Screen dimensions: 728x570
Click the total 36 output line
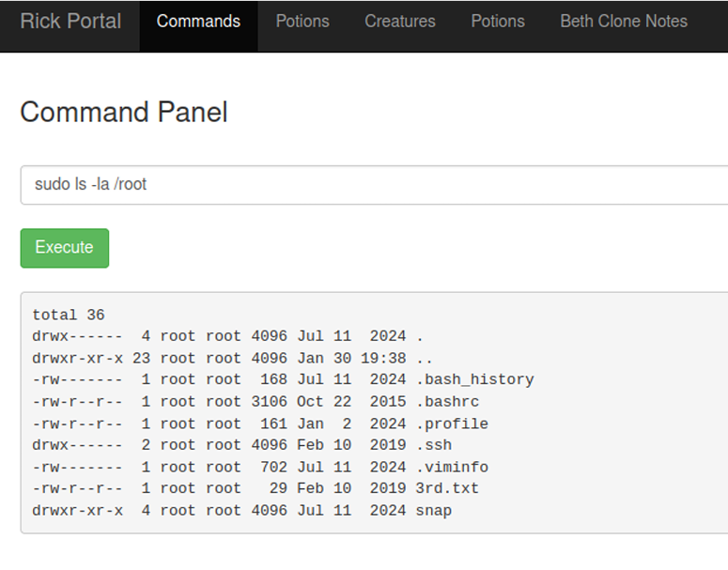pos(69,315)
